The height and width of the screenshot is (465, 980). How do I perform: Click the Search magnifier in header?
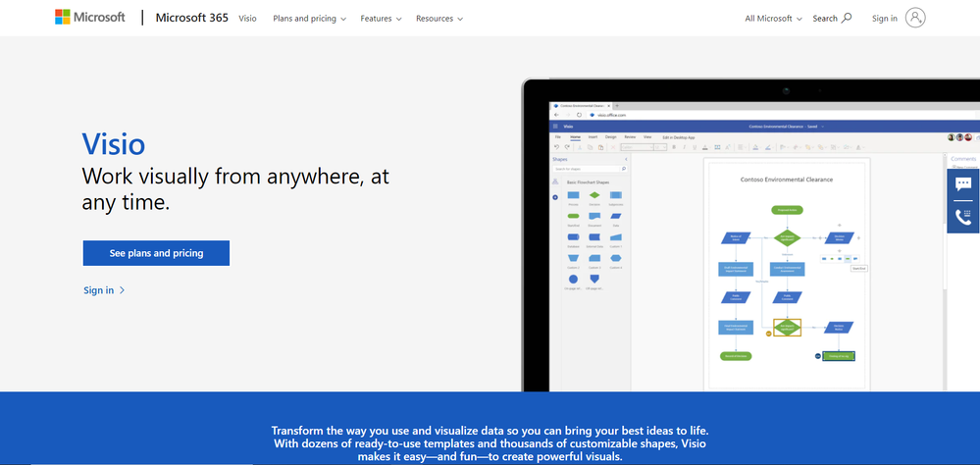pos(847,18)
